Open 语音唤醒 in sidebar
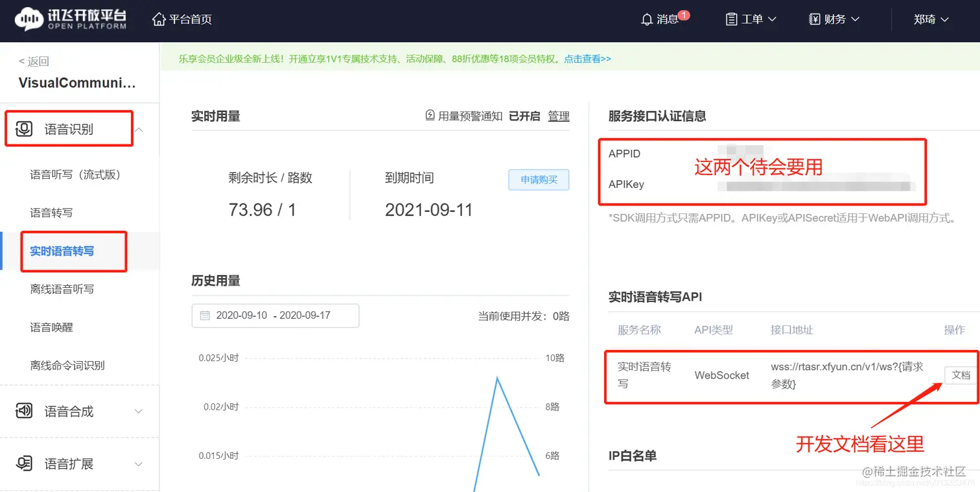This screenshot has height=492, width=980. click(x=51, y=327)
